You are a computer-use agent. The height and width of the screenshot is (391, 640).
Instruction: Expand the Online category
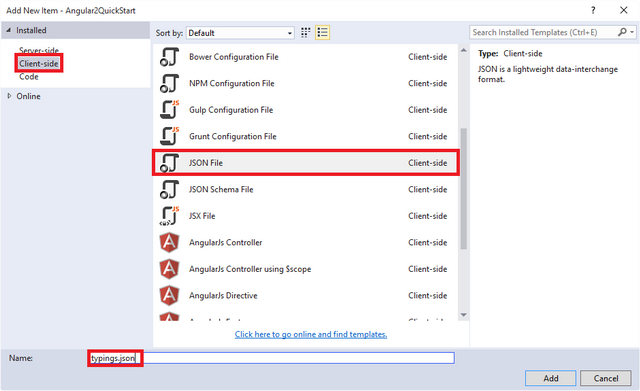click(x=9, y=96)
